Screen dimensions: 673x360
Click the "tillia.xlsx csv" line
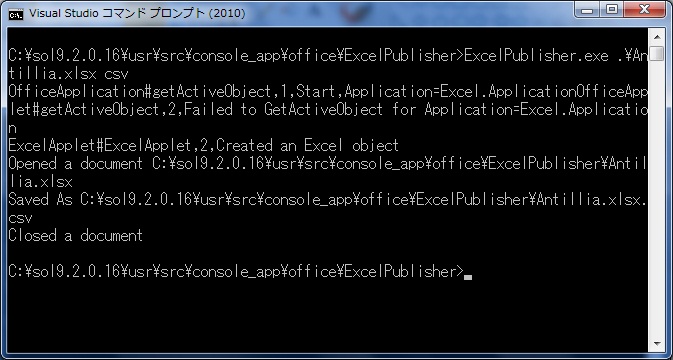(x=69, y=74)
